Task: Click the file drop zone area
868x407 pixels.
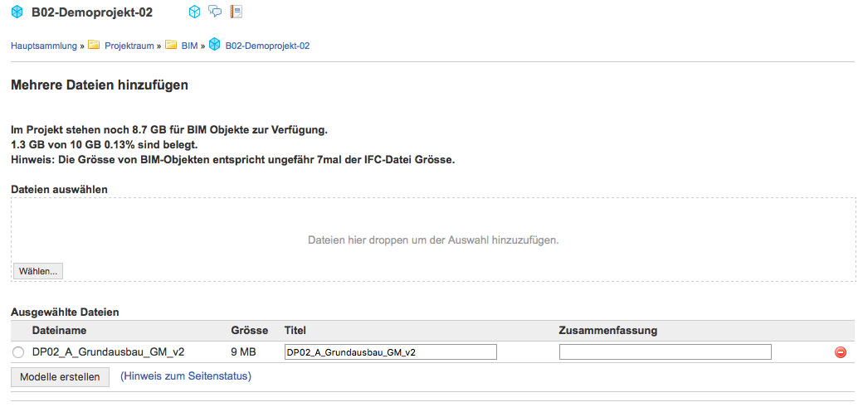Action: pyautogui.click(x=433, y=240)
